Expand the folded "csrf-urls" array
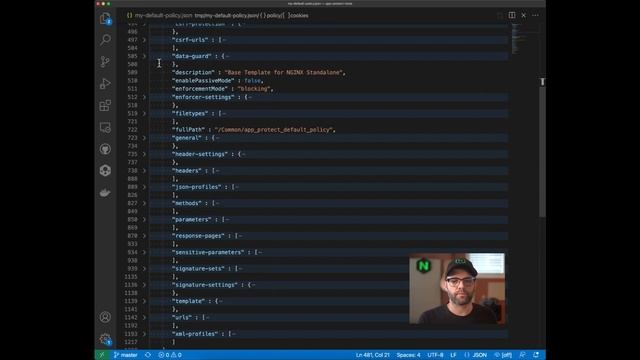 (x=144, y=40)
